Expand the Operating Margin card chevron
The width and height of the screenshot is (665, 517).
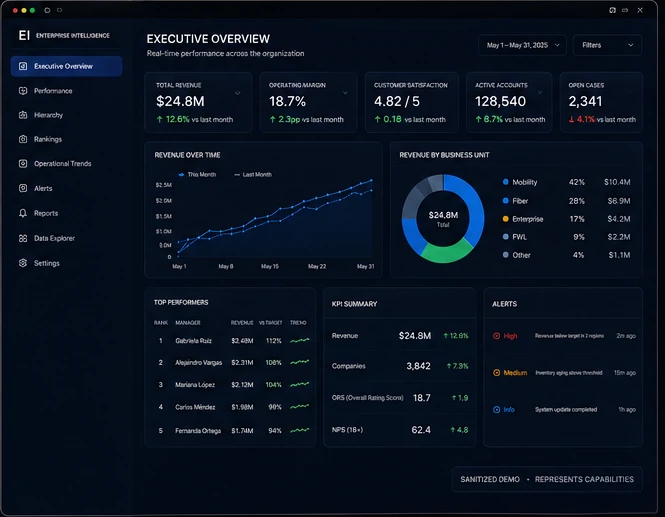click(x=345, y=93)
